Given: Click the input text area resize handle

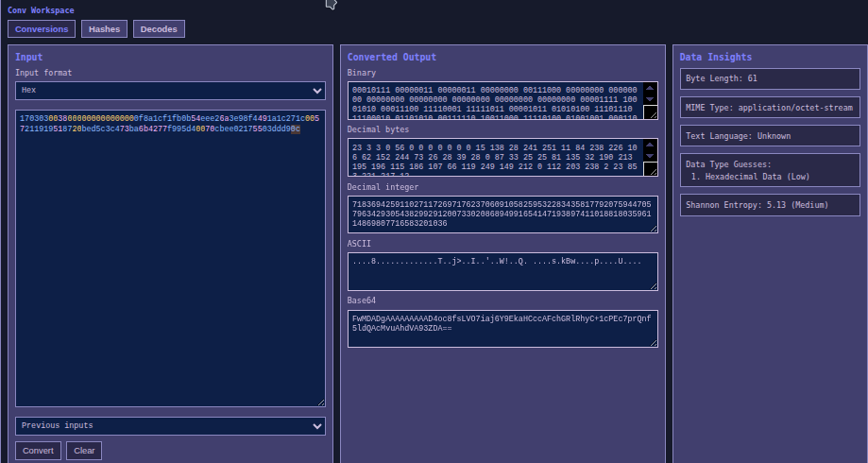Looking at the screenshot, I should [321, 403].
